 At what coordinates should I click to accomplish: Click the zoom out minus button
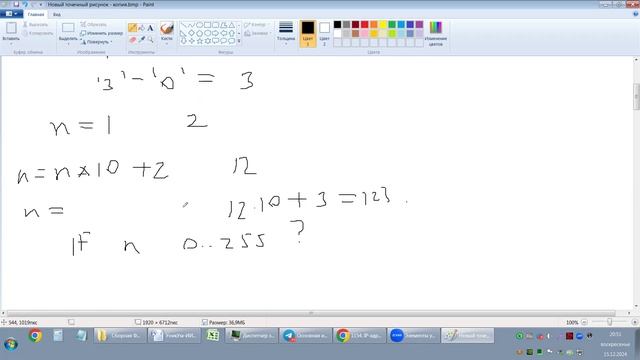point(584,322)
